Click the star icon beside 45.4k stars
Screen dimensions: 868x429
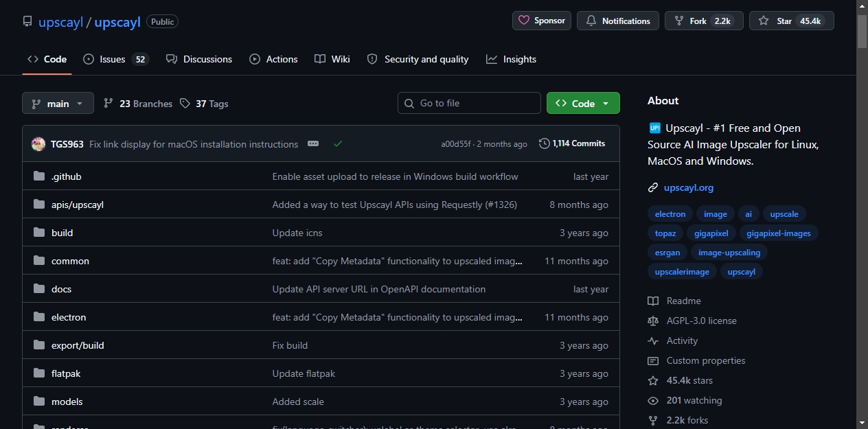pyautogui.click(x=653, y=380)
